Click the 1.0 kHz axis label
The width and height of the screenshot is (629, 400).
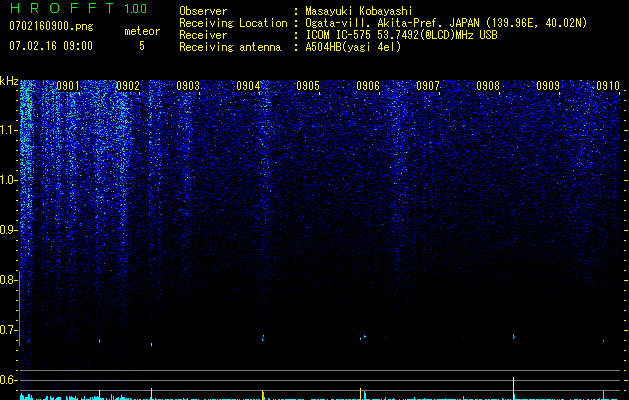click(x=9, y=180)
